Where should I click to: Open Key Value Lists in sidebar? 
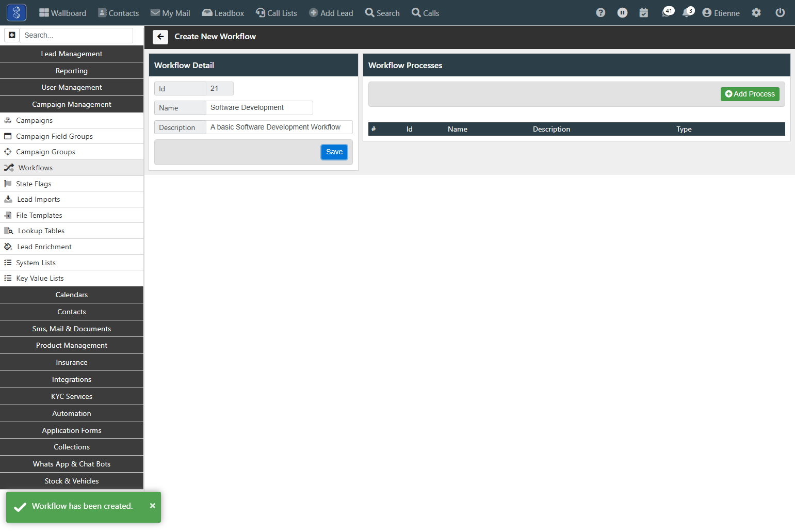coord(72,278)
